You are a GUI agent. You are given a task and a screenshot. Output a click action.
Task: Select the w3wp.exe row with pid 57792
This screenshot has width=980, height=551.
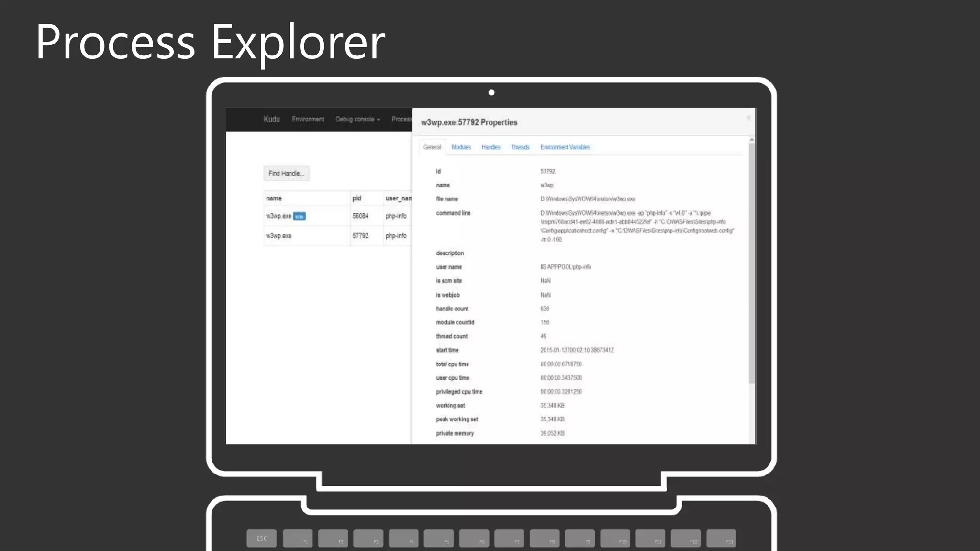337,236
